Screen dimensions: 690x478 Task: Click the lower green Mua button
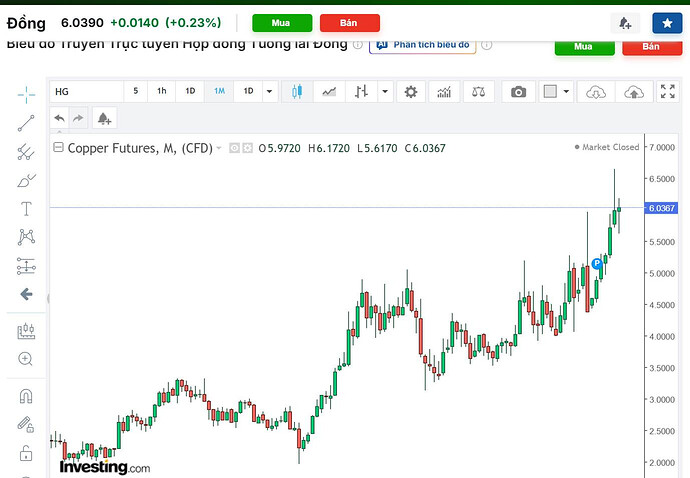pyautogui.click(x=584, y=48)
